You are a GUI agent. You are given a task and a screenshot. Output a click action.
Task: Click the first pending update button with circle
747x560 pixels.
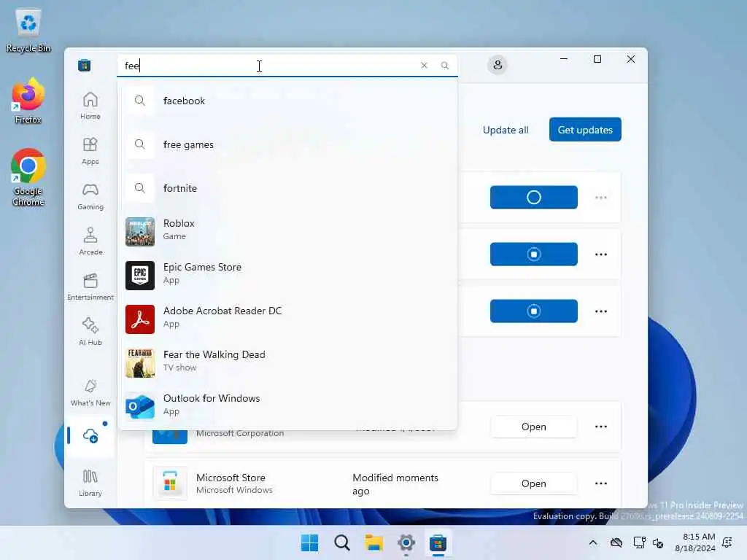[x=533, y=197]
